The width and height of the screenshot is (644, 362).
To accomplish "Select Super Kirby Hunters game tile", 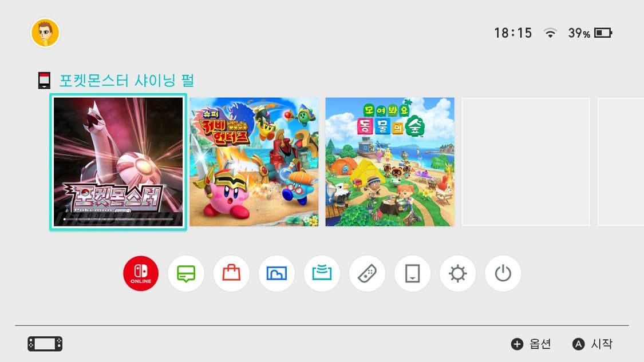I will pos(254,162).
